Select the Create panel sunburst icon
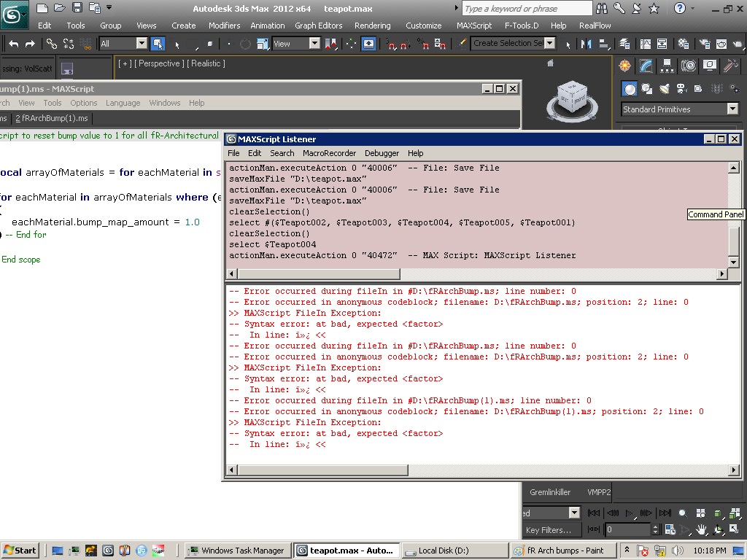Image resolution: width=747 pixels, height=560 pixels. click(x=624, y=65)
